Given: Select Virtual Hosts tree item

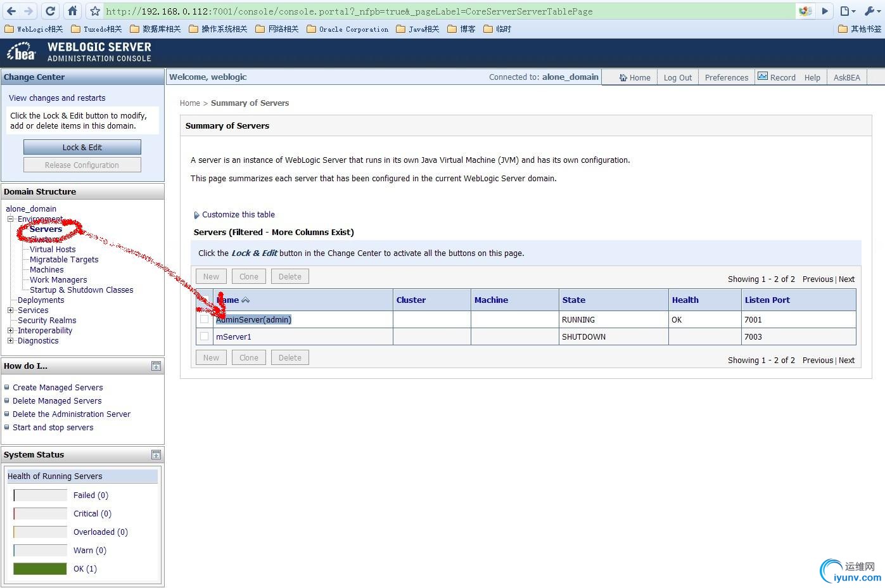Looking at the screenshot, I should click(x=53, y=250).
